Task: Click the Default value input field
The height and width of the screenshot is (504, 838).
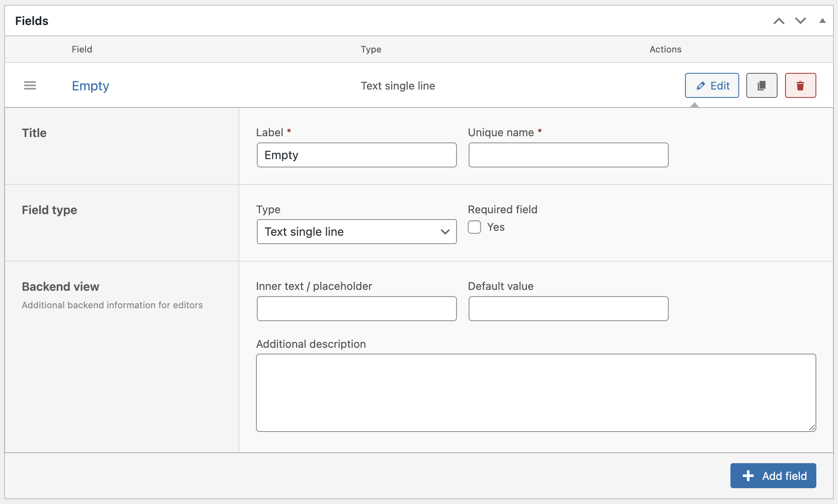Action: click(x=568, y=308)
